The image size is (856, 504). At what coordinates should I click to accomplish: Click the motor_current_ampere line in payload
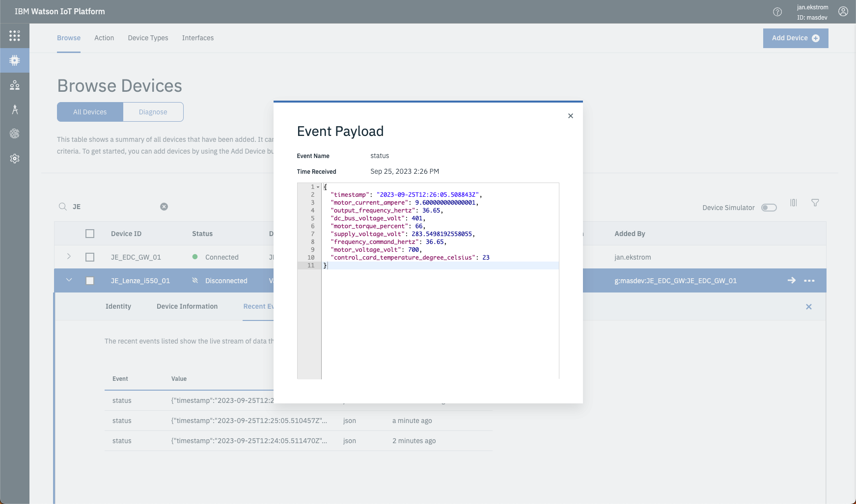tap(404, 203)
